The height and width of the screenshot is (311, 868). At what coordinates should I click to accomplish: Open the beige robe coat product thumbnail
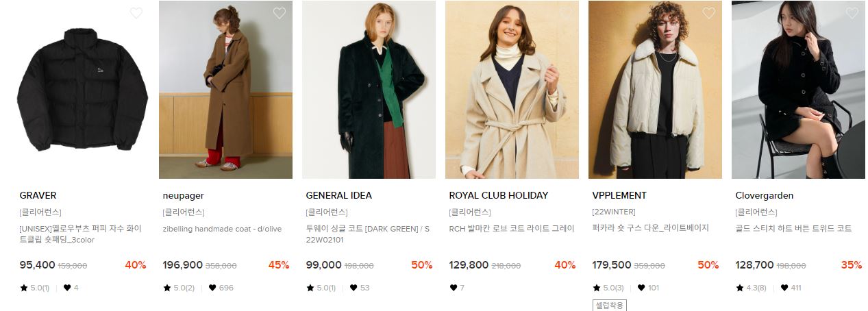tap(512, 90)
